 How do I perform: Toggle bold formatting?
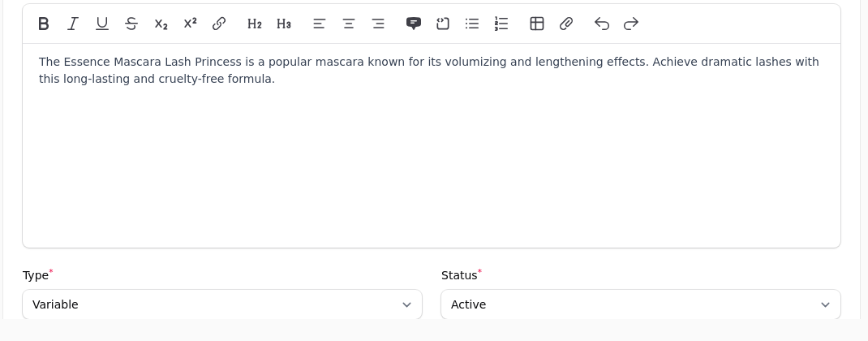43,24
